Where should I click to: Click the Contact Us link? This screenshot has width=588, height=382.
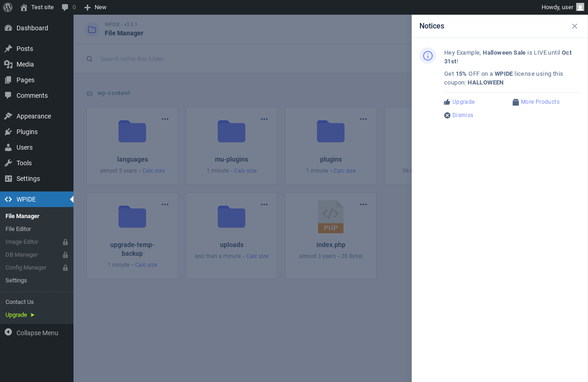(20, 302)
